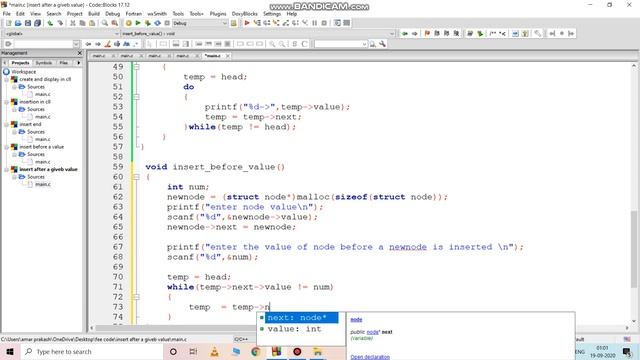Screen dimensions: 640x360
Task: Open the File menu
Action: (x=7, y=13)
